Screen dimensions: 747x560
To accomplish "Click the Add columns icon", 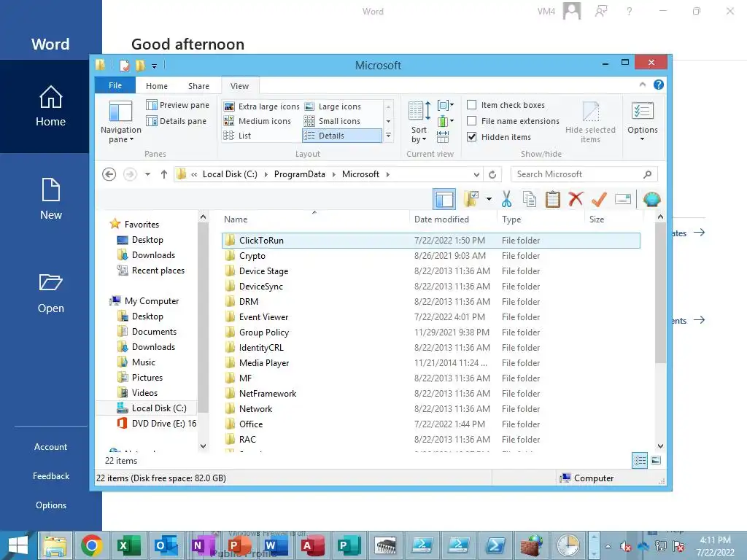I will point(445,122).
